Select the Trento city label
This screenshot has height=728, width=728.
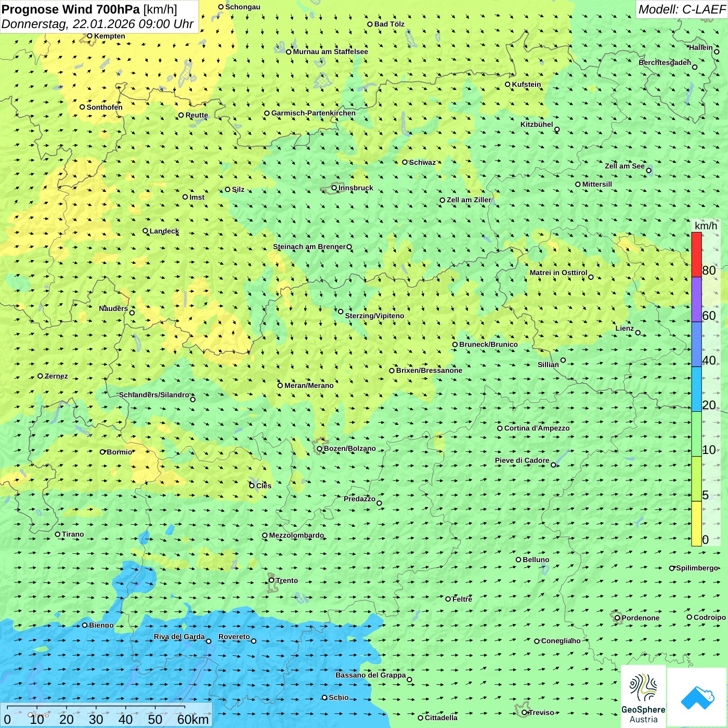click(287, 580)
